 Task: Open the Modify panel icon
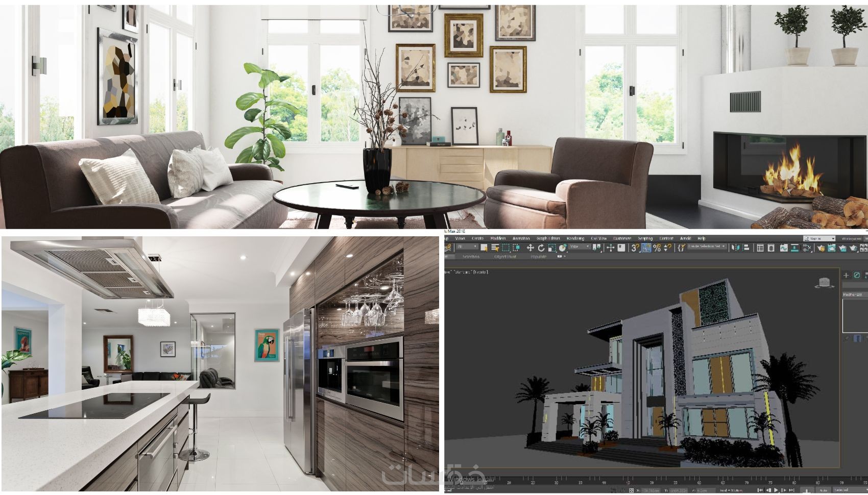[857, 275]
